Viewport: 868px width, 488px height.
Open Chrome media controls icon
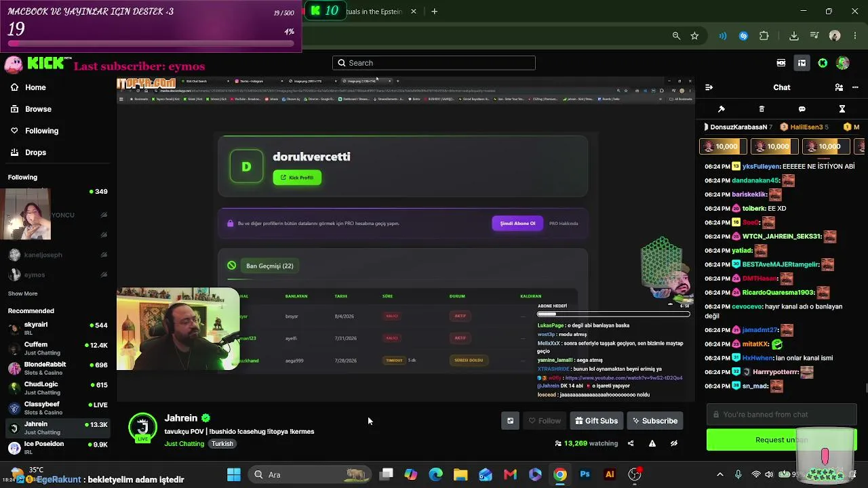coord(814,36)
